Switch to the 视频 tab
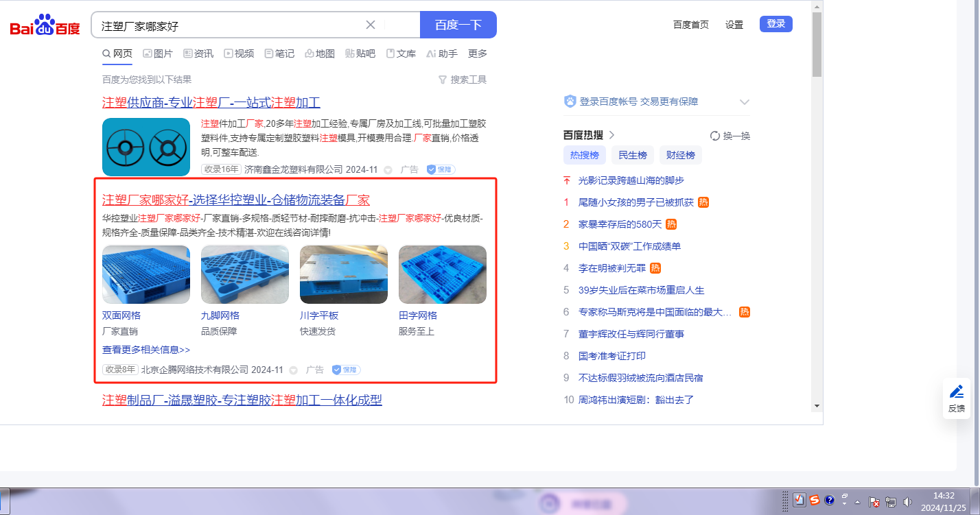Screen dimensions: 980x515 click(239, 53)
